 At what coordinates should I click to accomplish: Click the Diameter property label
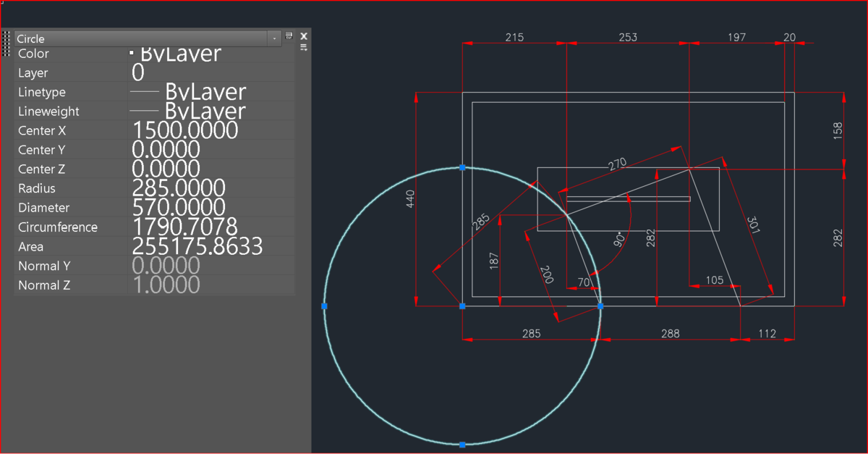pos(43,208)
